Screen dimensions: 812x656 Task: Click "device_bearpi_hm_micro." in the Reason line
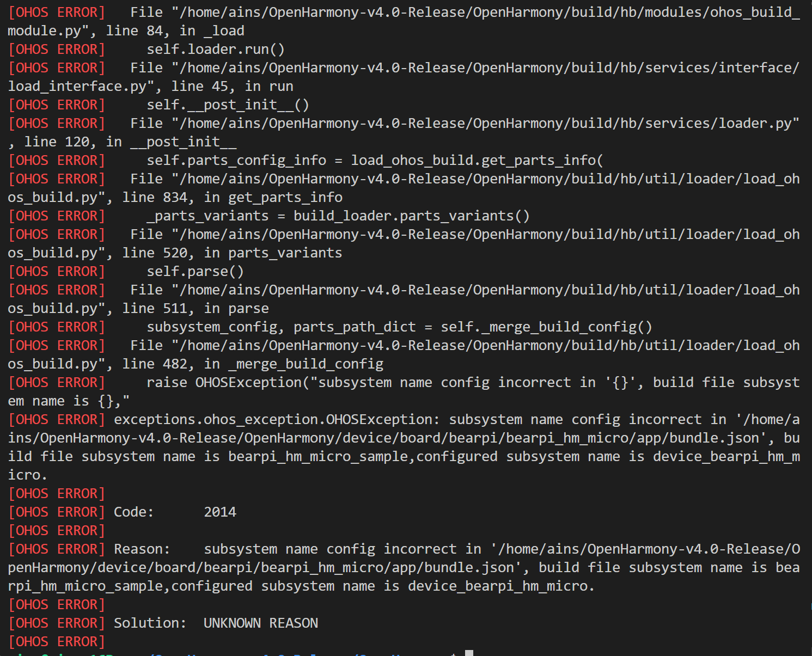pos(502,586)
